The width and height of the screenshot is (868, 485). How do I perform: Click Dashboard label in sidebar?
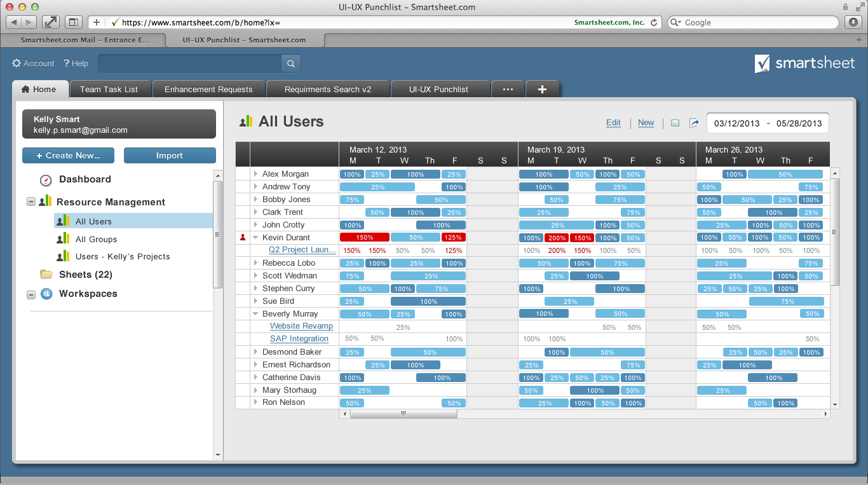[x=85, y=179]
